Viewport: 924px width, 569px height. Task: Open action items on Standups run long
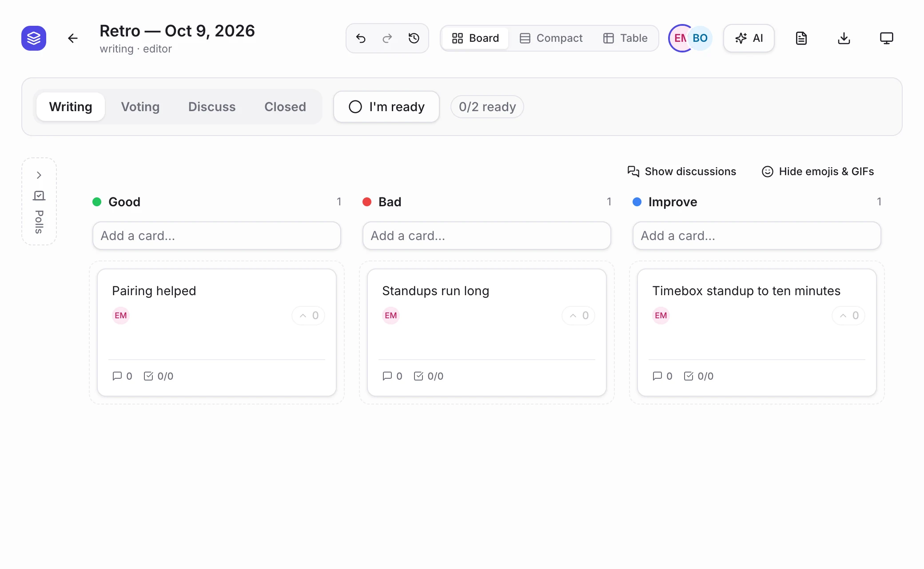pos(429,376)
